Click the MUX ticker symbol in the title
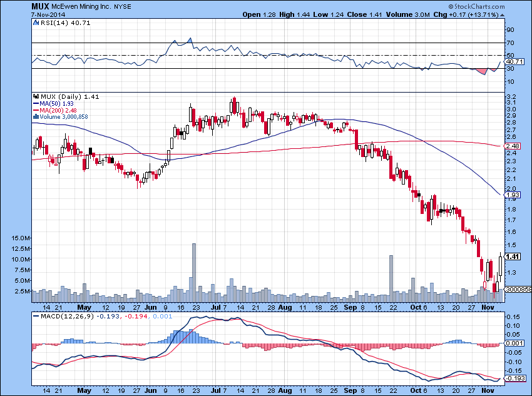532x396 pixels. click(x=41, y=6)
